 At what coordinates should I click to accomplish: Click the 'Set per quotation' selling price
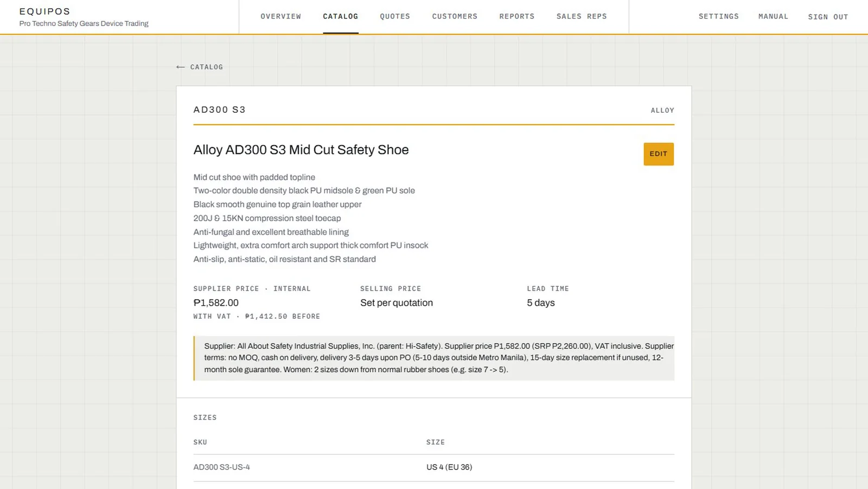(x=397, y=303)
